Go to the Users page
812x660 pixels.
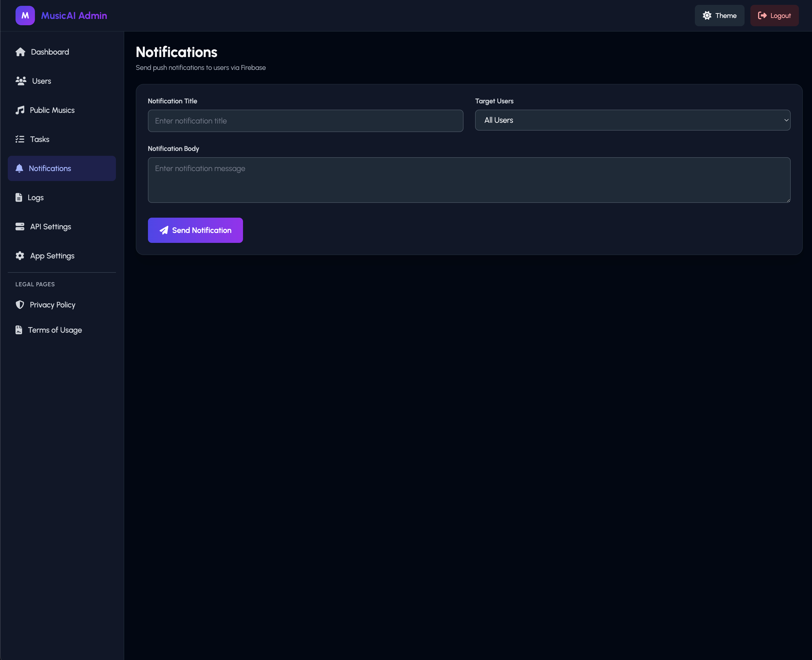click(x=62, y=81)
